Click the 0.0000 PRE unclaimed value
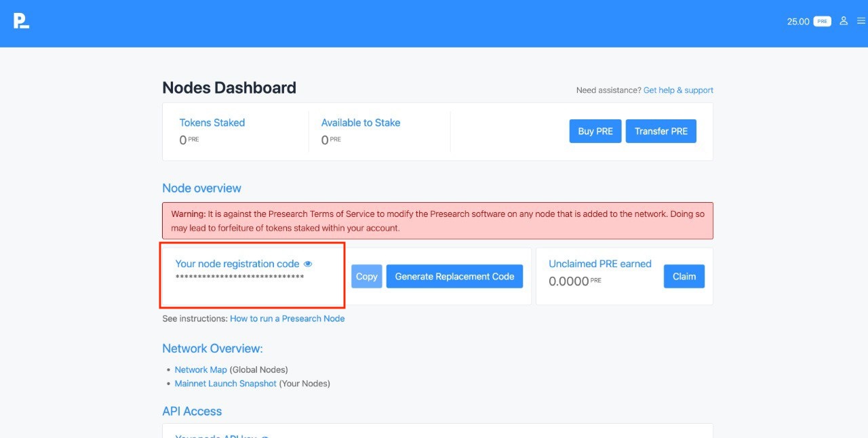The width and height of the screenshot is (868, 438). coord(575,281)
